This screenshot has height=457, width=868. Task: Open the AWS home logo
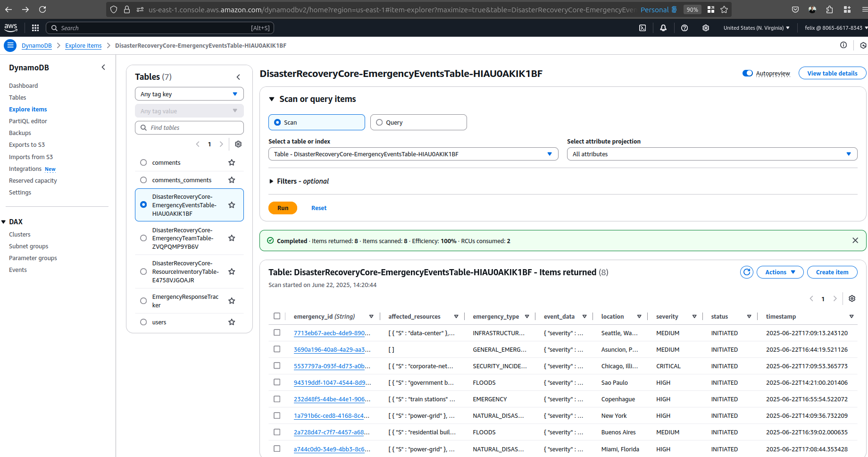(x=11, y=28)
